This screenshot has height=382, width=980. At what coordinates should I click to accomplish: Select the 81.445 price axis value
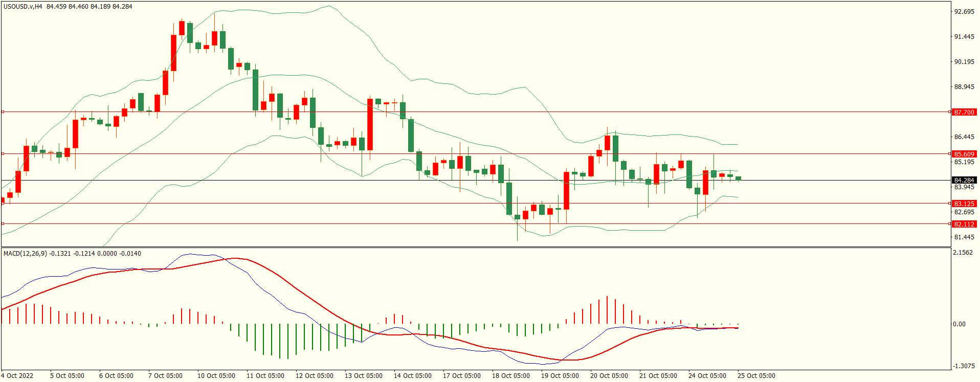[x=964, y=237]
